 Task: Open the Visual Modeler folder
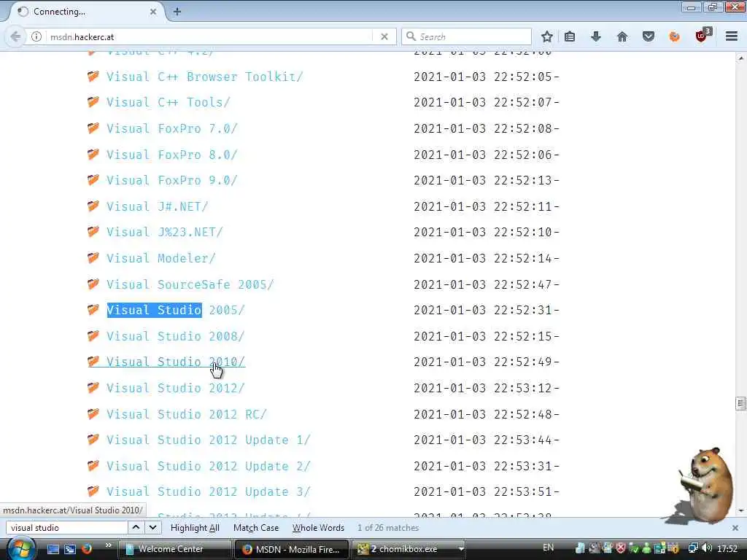pyautogui.click(x=161, y=259)
